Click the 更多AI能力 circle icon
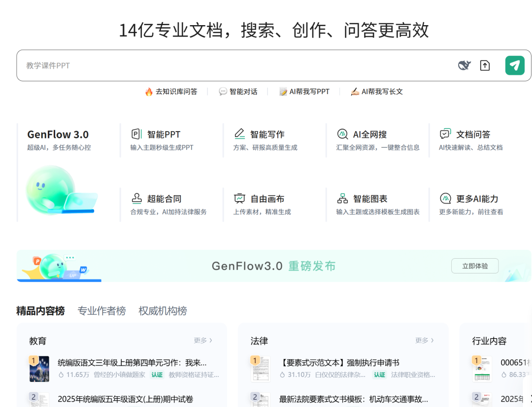The height and width of the screenshot is (407, 532). coord(445,198)
